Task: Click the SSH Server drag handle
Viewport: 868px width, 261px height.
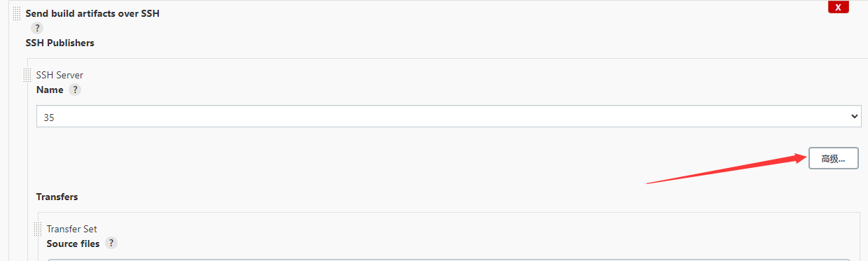Action: [27, 74]
